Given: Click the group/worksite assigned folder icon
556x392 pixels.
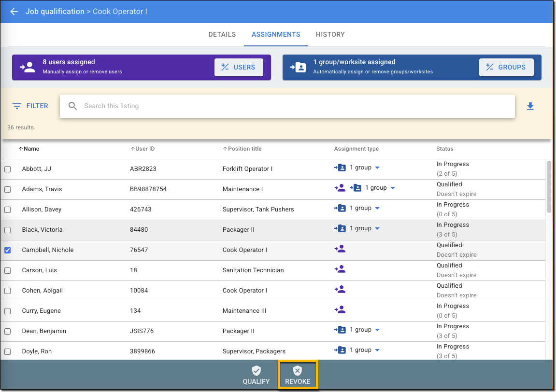Looking at the screenshot, I should pos(298,67).
